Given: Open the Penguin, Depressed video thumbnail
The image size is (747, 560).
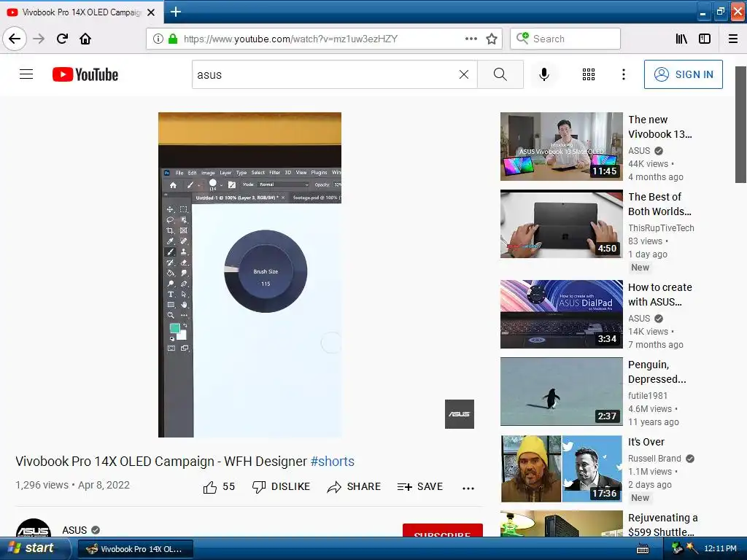Looking at the screenshot, I should pyautogui.click(x=561, y=392).
